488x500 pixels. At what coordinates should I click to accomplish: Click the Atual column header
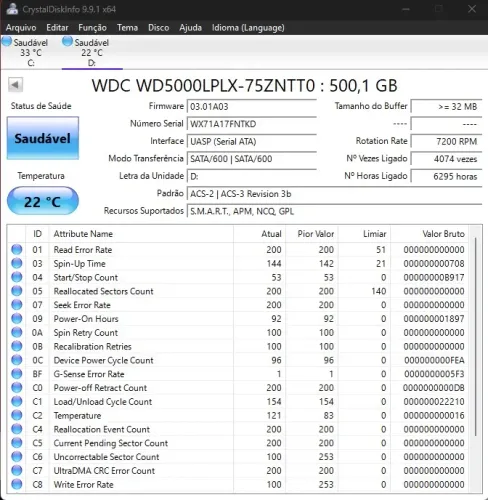click(x=260, y=234)
